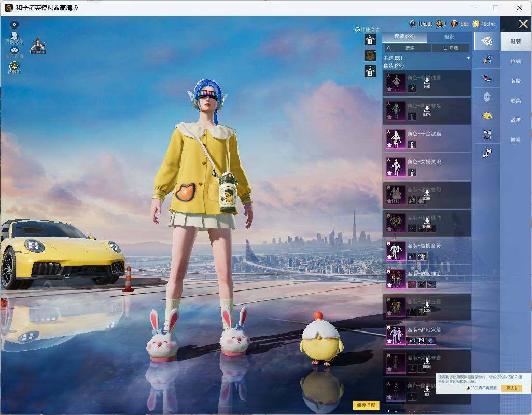Expand the 套装 (225) list header
The height and width of the screenshot is (415, 532).
(x=394, y=65)
